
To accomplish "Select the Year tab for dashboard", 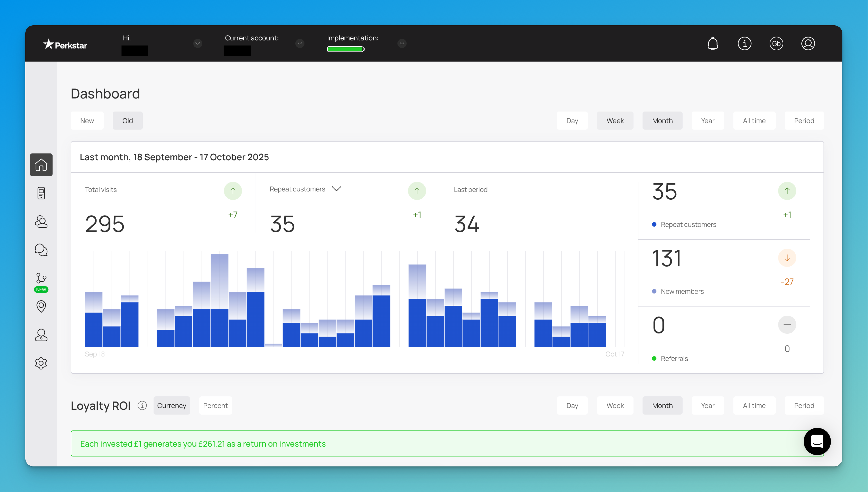I will 708,121.
